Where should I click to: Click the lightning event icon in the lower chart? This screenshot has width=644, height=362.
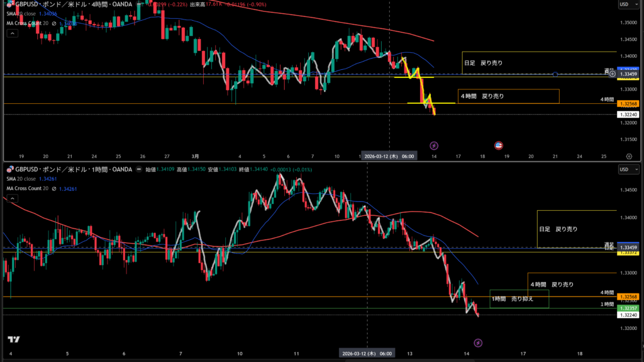click(477, 342)
